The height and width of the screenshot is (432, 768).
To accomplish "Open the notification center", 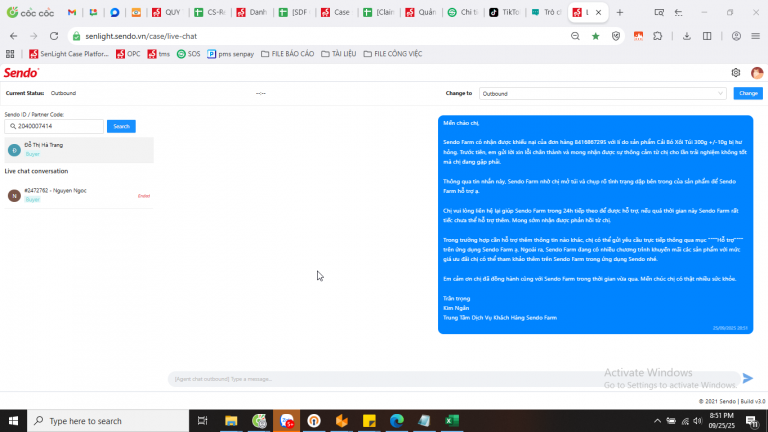I will pyautogui.click(x=752, y=421).
